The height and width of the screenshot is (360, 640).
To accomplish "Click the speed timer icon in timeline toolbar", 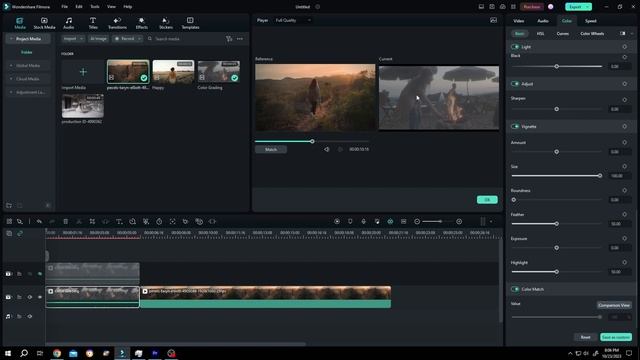I will (x=159, y=221).
